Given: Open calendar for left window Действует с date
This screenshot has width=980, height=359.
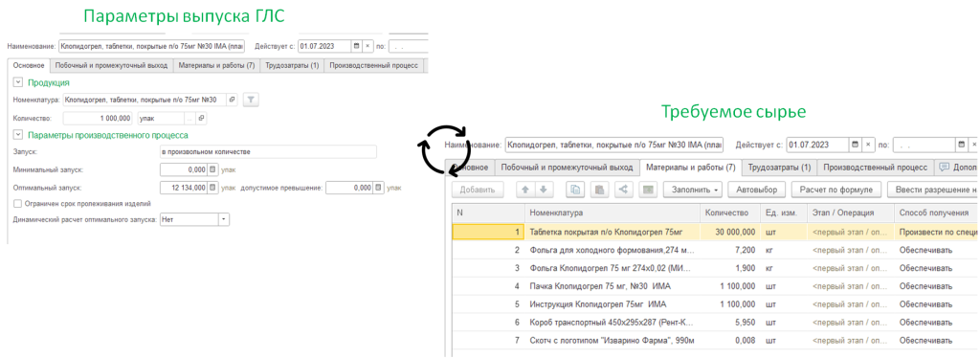Looking at the screenshot, I should 356,46.
